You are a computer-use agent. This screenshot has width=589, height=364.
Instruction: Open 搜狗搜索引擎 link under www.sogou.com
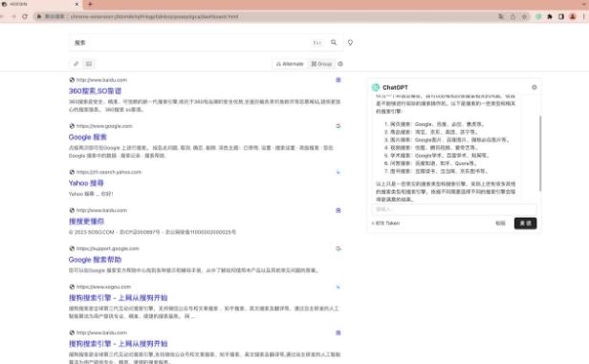[118, 298]
